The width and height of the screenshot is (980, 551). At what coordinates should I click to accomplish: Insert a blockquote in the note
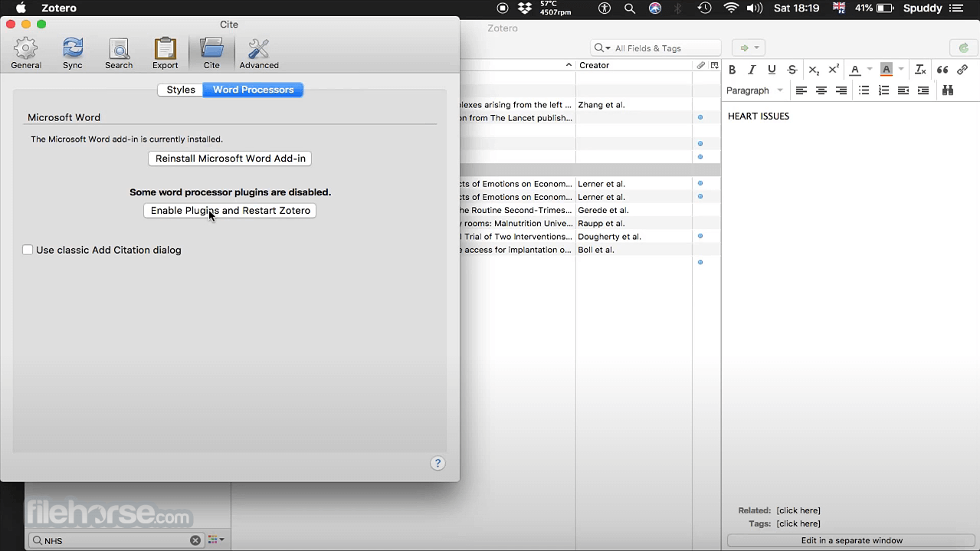click(x=942, y=70)
